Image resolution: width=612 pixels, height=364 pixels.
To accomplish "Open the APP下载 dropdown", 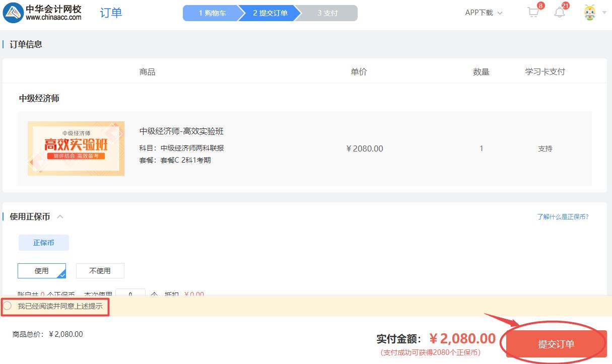I will pyautogui.click(x=481, y=13).
